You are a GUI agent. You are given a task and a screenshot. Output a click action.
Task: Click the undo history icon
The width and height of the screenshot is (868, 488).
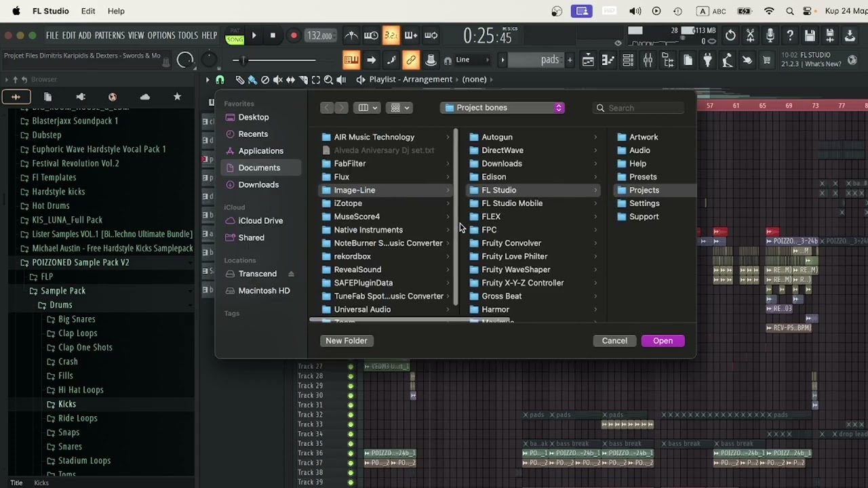pyautogui.click(x=730, y=36)
